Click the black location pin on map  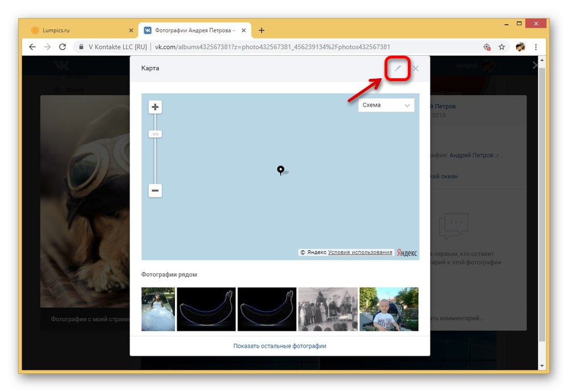pyautogui.click(x=281, y=170)
